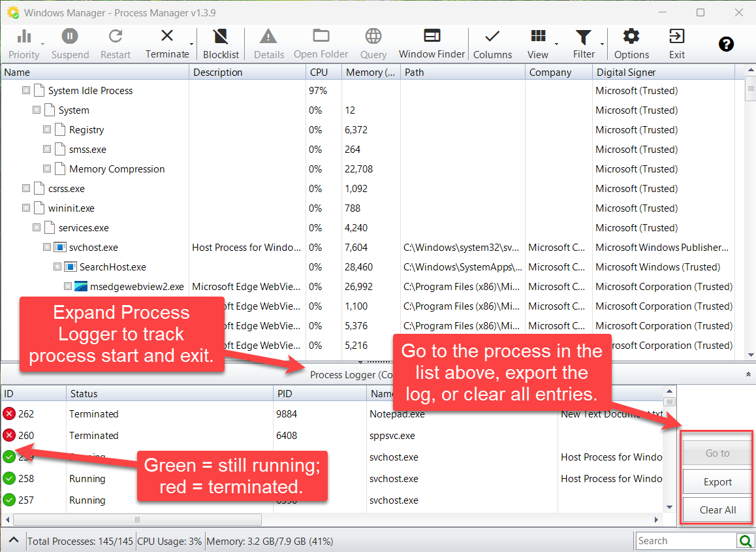The image size is (756, 552).
Task: Click red terminated icon for ID 262
Action: tap(9, 414)
